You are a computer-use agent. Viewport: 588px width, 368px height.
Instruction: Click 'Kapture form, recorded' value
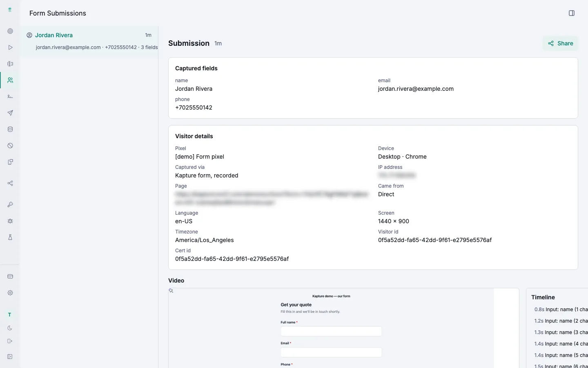[207, 175]
